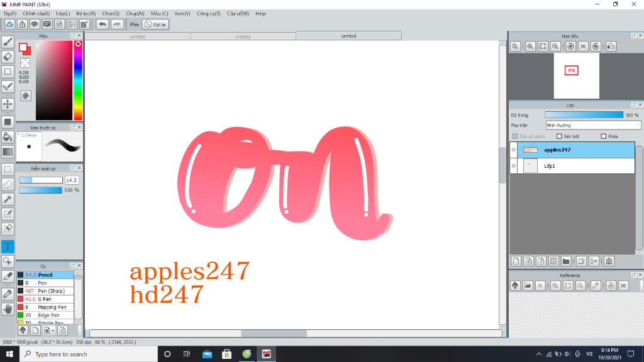The width and height of the screenshot is (644, 362).
Task: Zoom out using navigator magnifier minus
Action: tap(555, 47)
